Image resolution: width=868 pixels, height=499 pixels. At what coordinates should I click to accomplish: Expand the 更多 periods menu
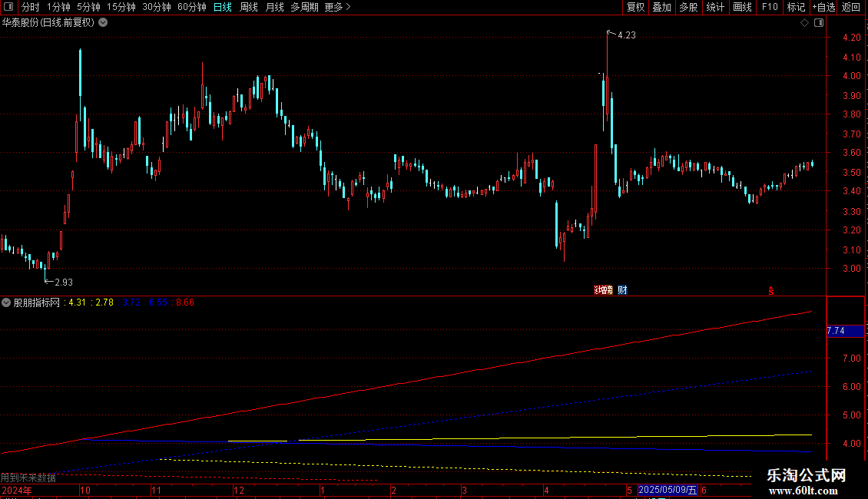coord(338,7)
